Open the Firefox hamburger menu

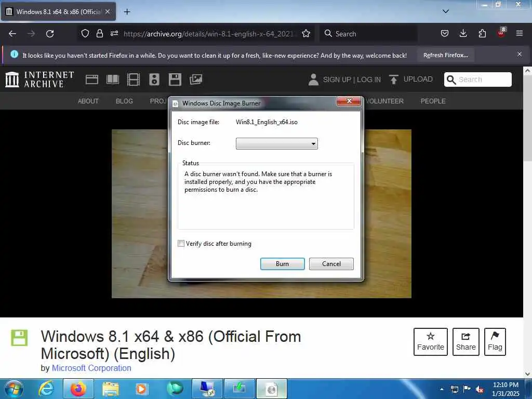pyautogui.click(x=520, y=33)
